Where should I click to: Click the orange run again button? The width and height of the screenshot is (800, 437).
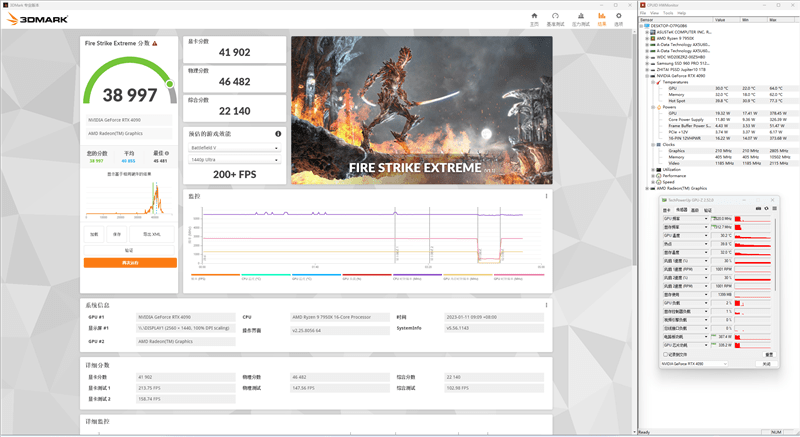point(130,263)
